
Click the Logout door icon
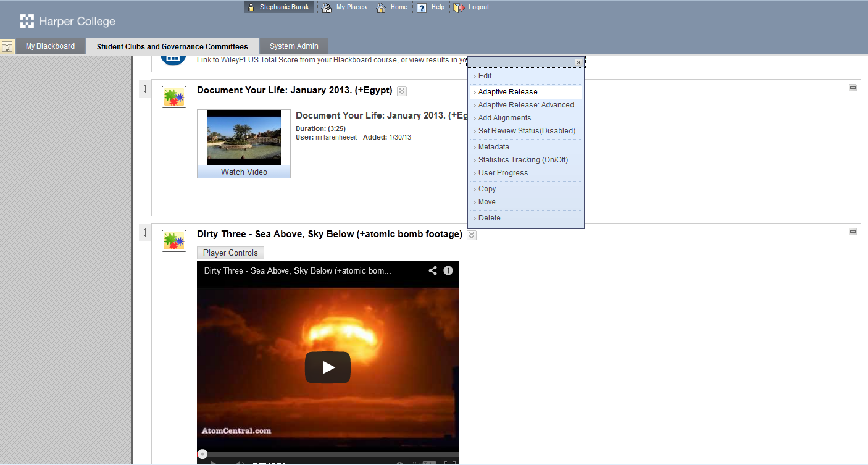459,7
